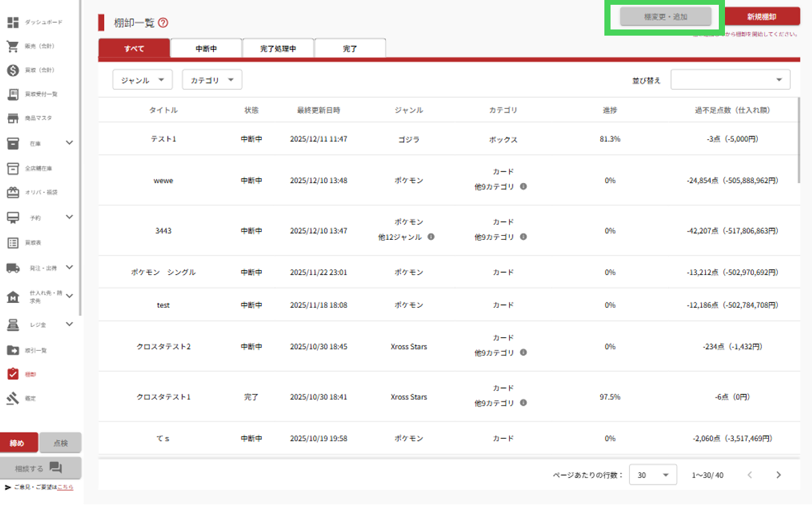Expand the 在庫 sidebar submenu chevron
812x514 pixels.
pyautogui.click(x=69, y=143)
